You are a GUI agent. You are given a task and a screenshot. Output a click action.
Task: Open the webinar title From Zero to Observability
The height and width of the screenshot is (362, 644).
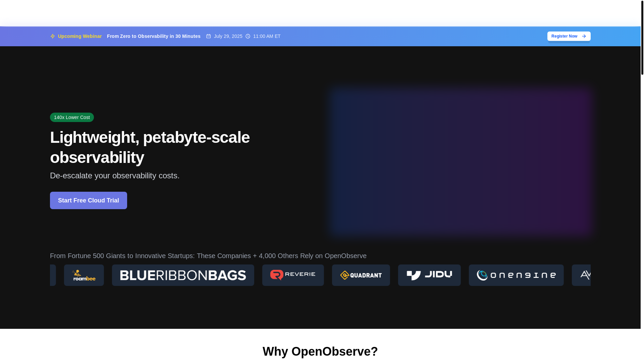click(154, 36)
